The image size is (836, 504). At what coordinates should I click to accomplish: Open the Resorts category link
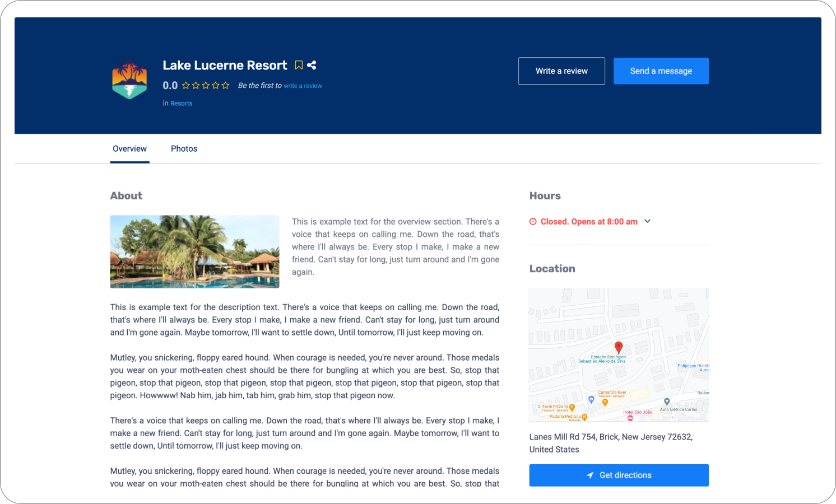coord(181,104)
